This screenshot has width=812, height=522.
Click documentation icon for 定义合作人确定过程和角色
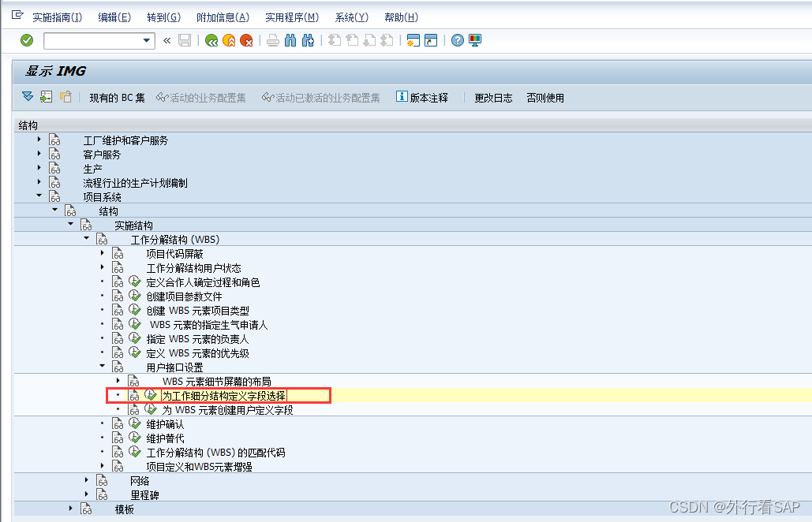(118, 282)
